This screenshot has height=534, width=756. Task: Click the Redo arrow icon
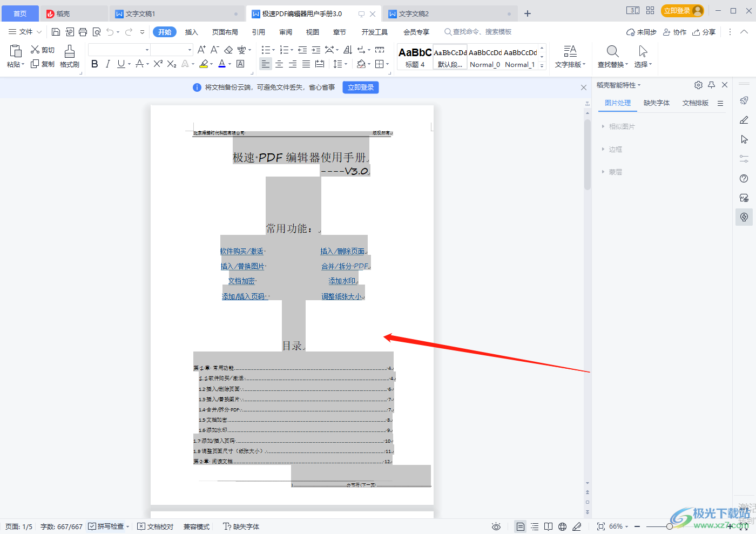point(129,32)
